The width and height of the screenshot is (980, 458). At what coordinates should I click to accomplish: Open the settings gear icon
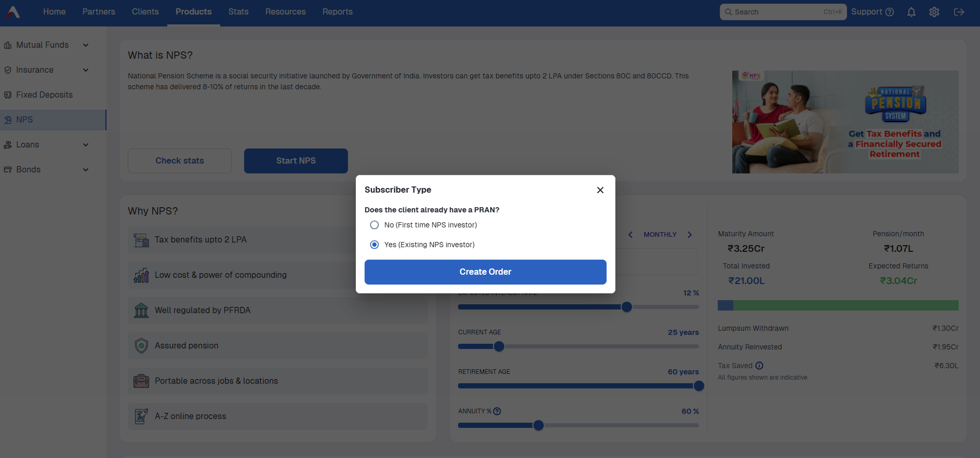(934, 12)
